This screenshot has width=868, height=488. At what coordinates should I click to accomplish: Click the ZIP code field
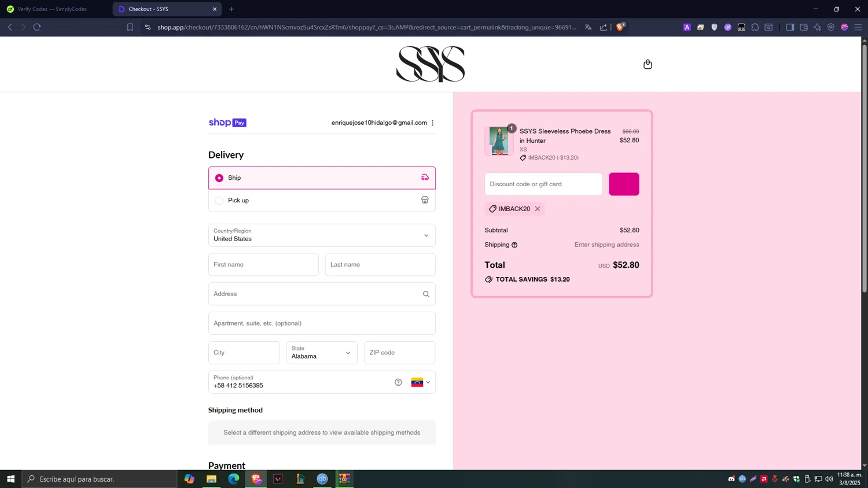[399, 353]
